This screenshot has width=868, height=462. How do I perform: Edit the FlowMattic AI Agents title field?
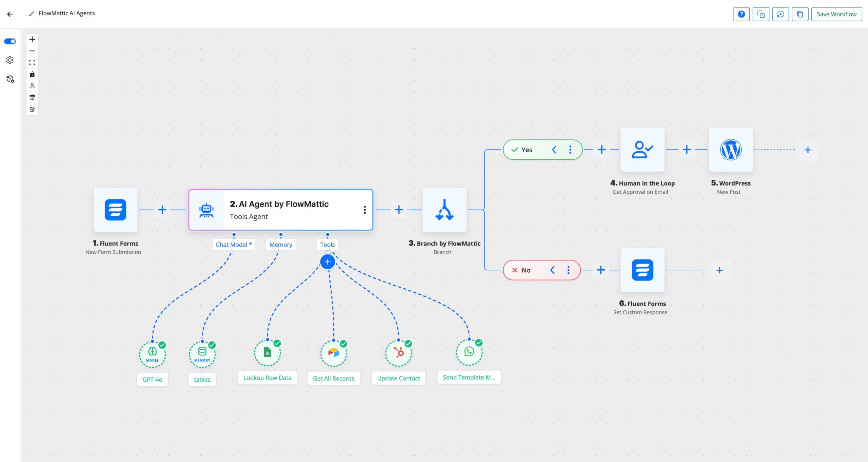[66, 13]
